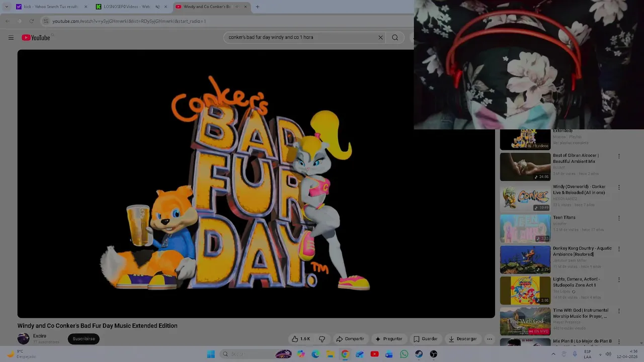
Task: Open the Windows Start menu
Action: 211,354
